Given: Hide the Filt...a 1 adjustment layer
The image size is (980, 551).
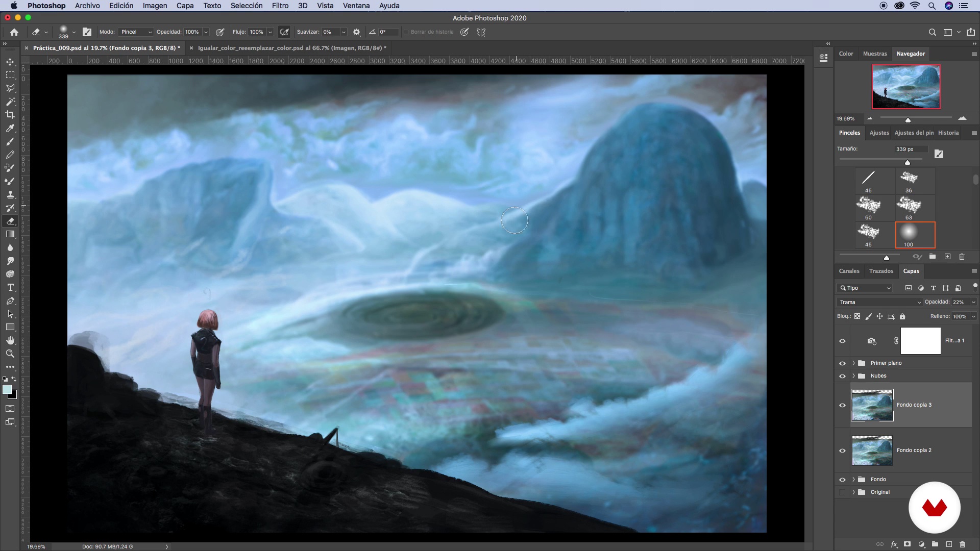Looking at the screenshot, I should click(x=842, y=341).
